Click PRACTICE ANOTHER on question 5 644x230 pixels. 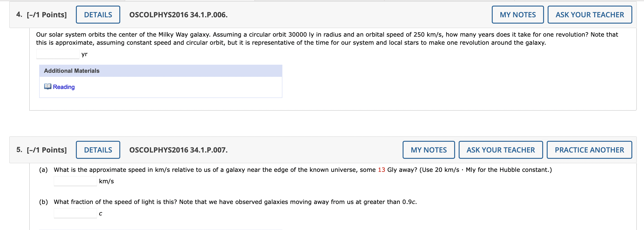pos(589,150)
